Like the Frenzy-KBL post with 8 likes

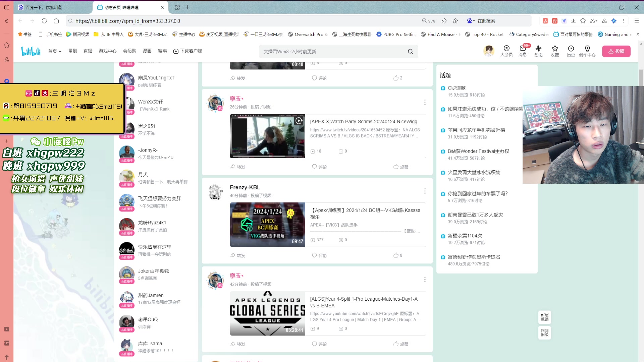tap(398, 255)
